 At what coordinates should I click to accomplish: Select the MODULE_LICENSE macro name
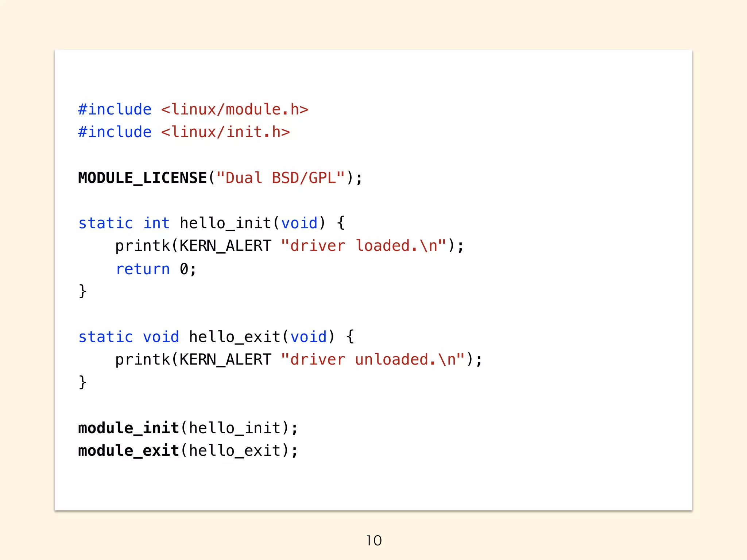pos(143,178)
